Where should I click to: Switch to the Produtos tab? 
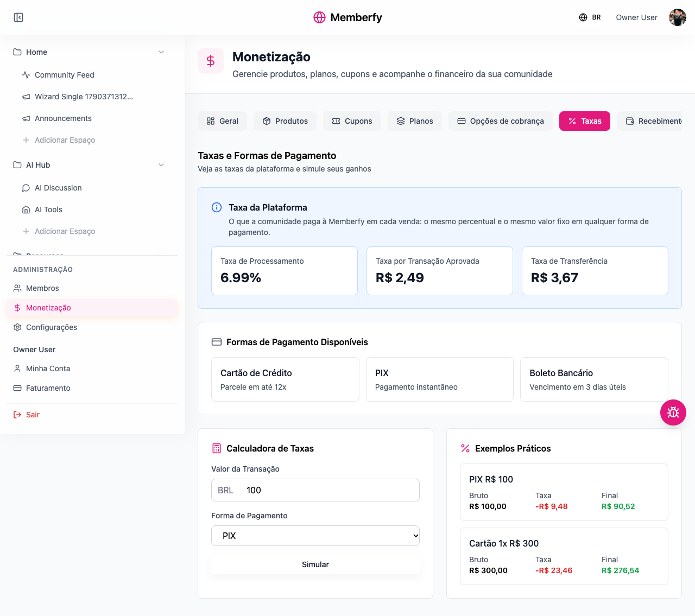click(x=285, y=121)
